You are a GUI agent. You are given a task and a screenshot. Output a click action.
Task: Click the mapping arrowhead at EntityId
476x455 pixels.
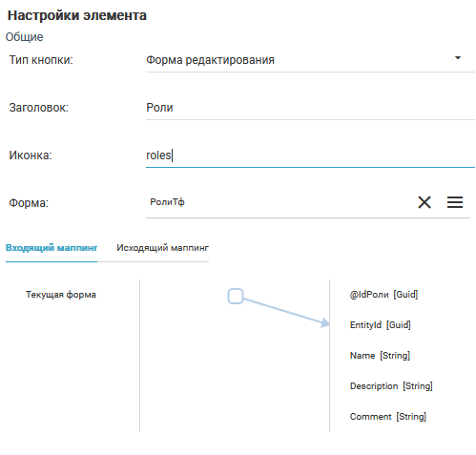[x=325, y=322]
